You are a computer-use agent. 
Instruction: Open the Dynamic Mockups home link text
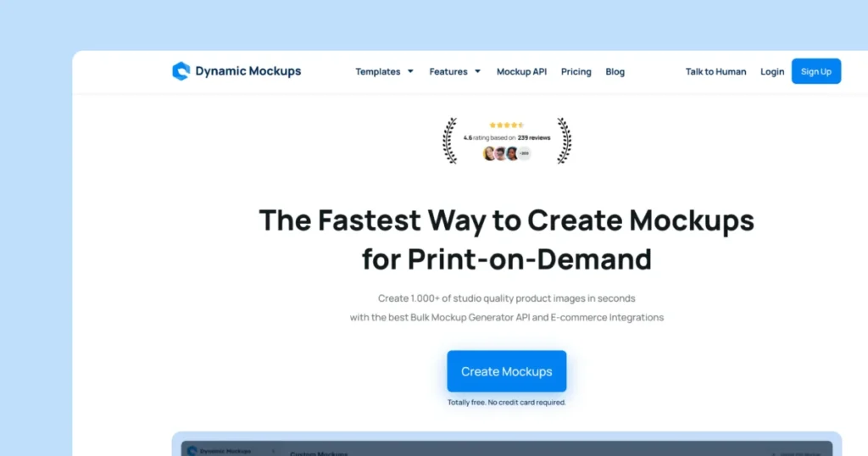pos(248,71)
